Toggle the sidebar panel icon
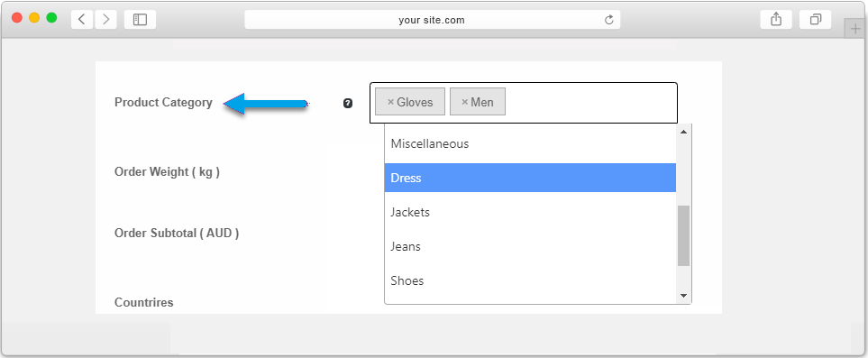The image size is (868, 358). tap(140, 20)
